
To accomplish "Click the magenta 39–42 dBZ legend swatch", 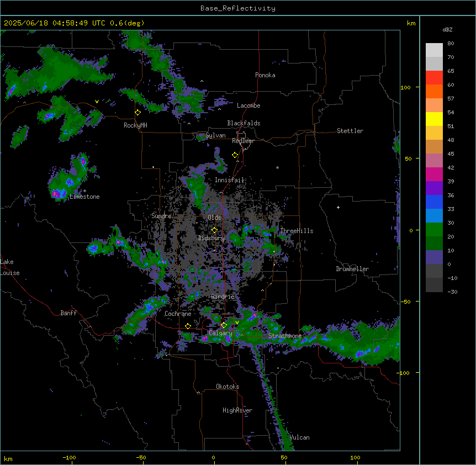I will (x=434, y=174).
